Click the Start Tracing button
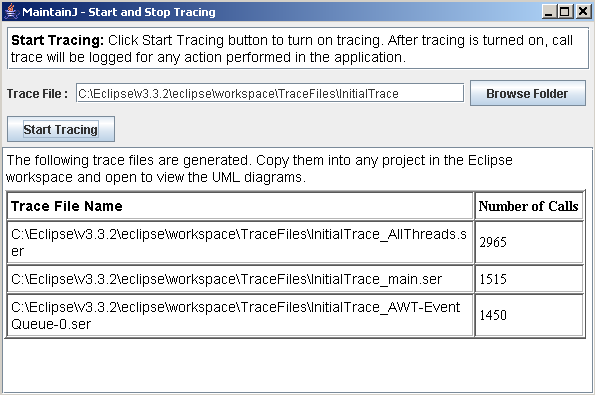The image size is (595, 395). tap(61, 129)
